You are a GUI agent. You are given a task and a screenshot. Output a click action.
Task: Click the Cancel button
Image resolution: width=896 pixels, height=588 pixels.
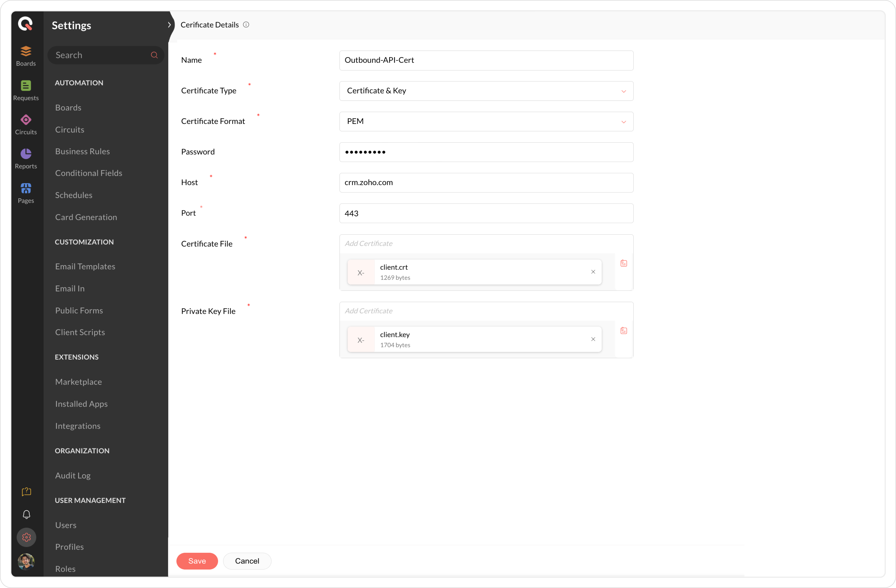tap(247, 561)
